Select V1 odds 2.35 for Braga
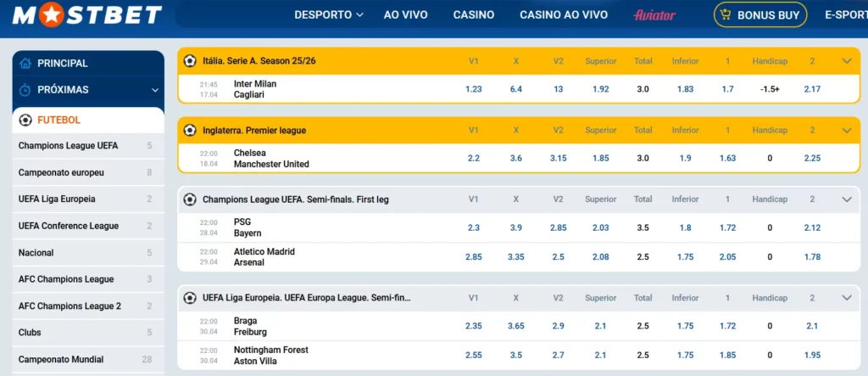 pyautogui.click(x=473, y=327)
